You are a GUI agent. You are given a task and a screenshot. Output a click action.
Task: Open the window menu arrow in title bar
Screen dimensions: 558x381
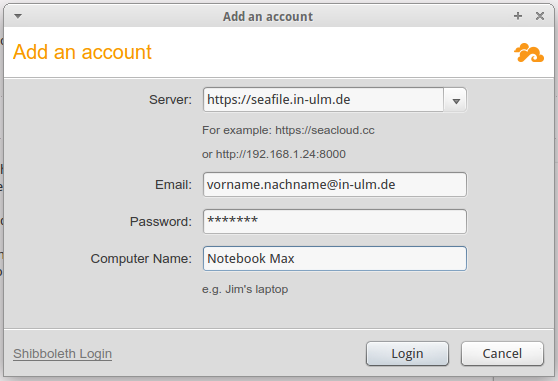pos(18,16)
